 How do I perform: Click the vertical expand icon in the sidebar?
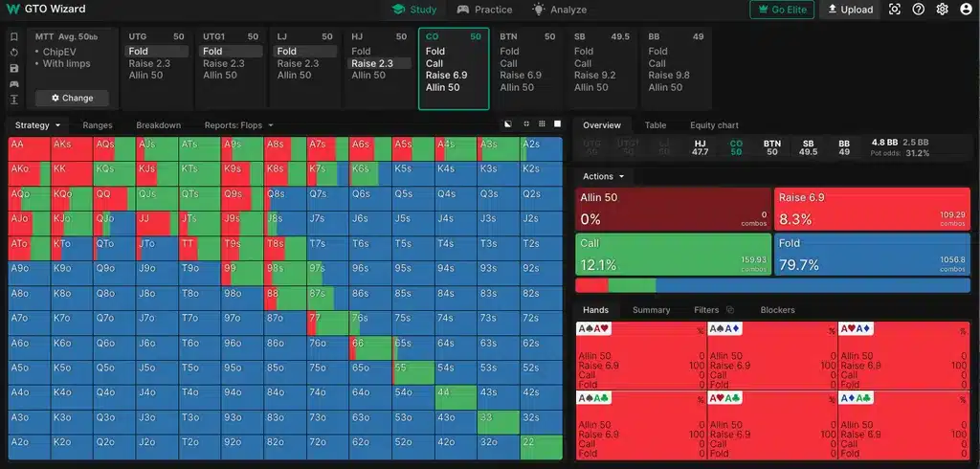13,100
